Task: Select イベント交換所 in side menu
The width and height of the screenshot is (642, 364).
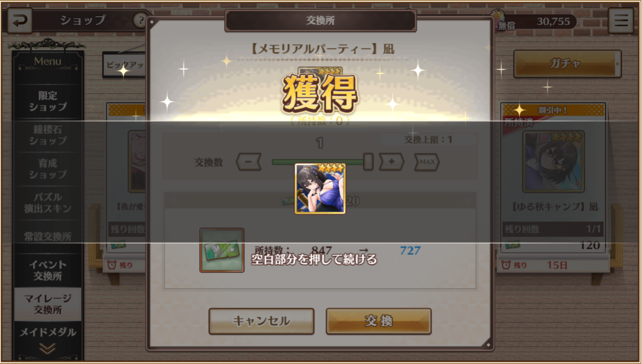Action: pos(47,270)
